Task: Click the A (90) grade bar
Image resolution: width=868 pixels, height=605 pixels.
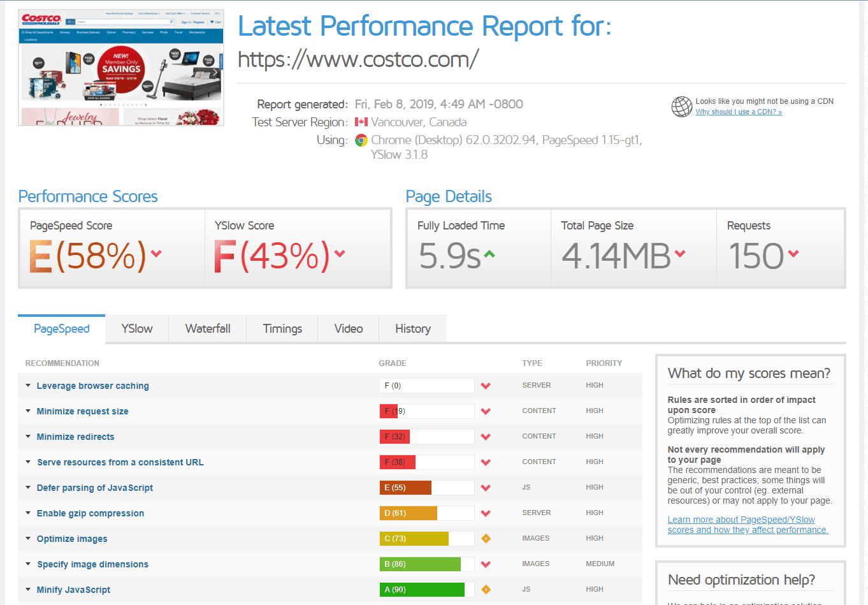Action: coord(427,590)
